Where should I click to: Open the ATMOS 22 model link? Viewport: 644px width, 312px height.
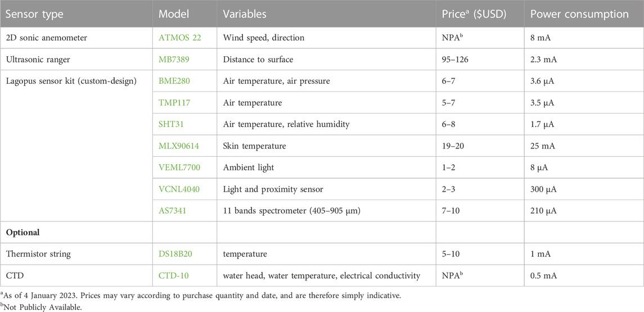click(x=179, y=38)
